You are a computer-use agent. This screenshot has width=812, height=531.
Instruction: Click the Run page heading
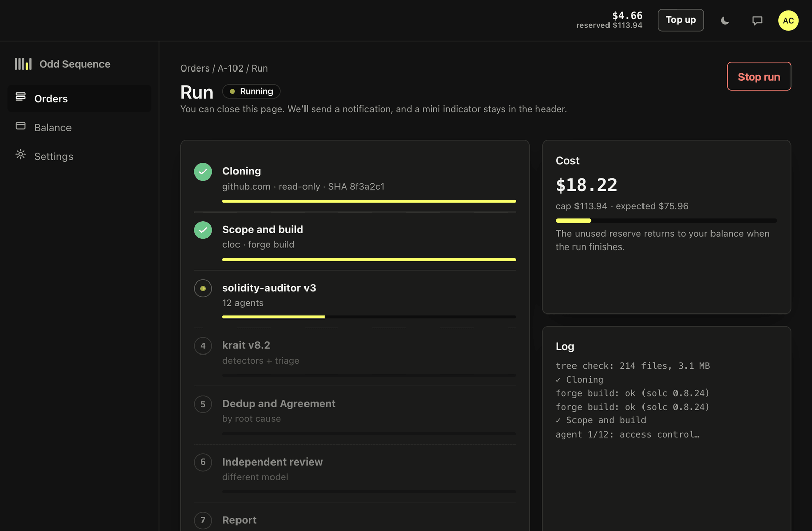(x=196, y=92)
